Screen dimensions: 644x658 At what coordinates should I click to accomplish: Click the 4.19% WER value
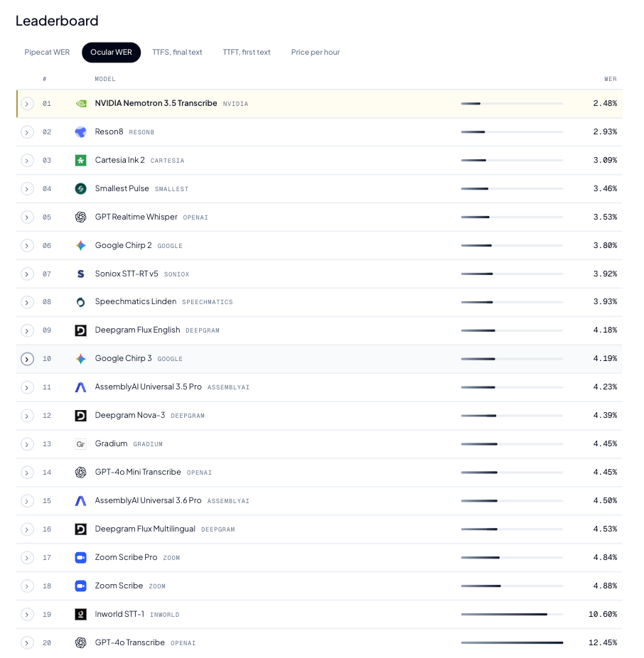(605, 359)
